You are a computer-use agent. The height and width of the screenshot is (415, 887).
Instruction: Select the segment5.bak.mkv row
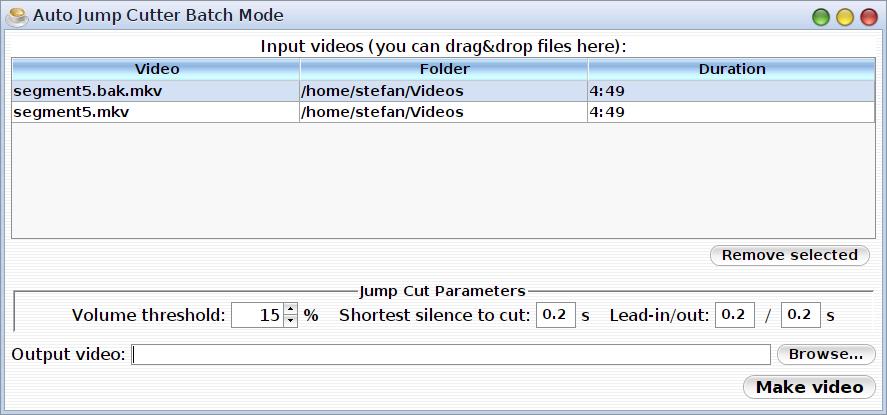tap(156, 91)
